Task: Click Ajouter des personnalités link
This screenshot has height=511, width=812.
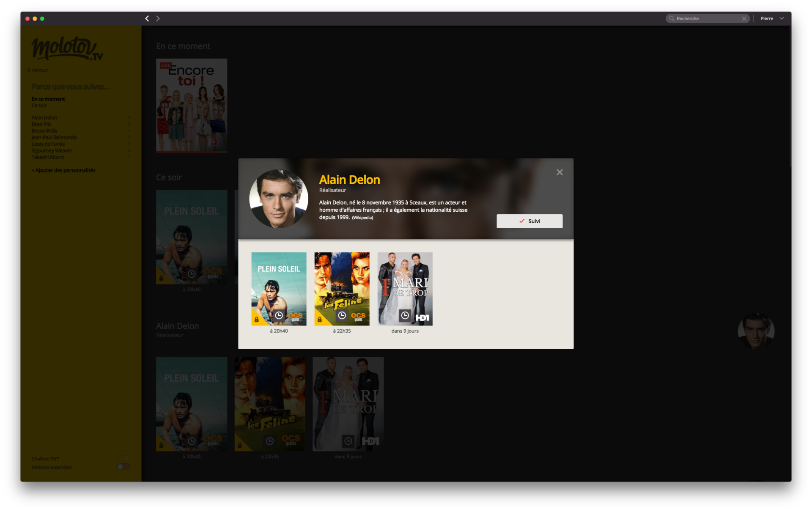Action: tap(63, 170)
